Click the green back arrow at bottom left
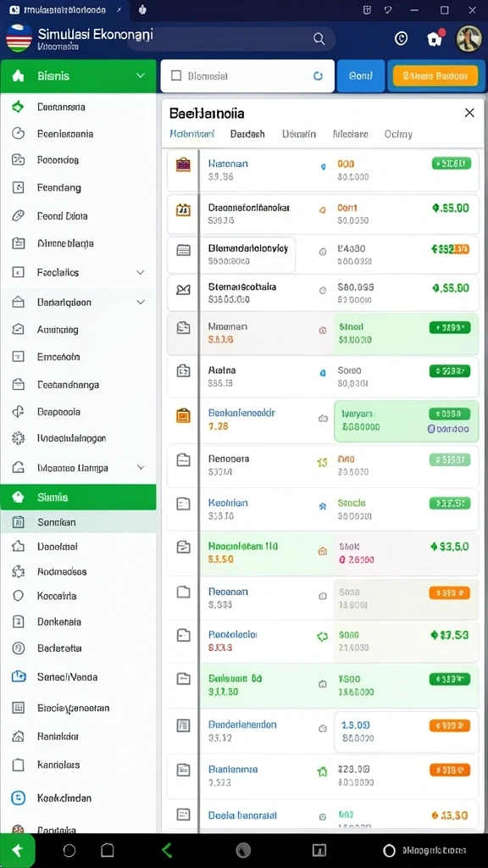Viewport: 488px width, 868px height. click(x=17, y=850)
